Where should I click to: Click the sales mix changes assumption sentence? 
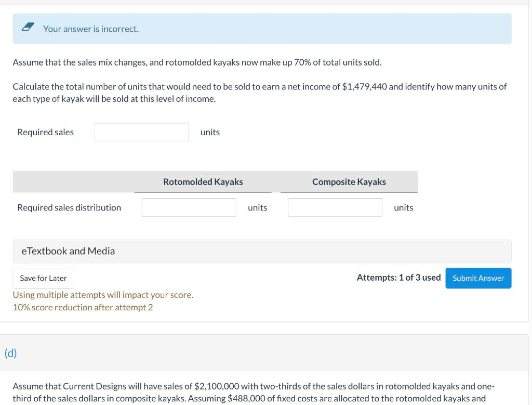197,62
